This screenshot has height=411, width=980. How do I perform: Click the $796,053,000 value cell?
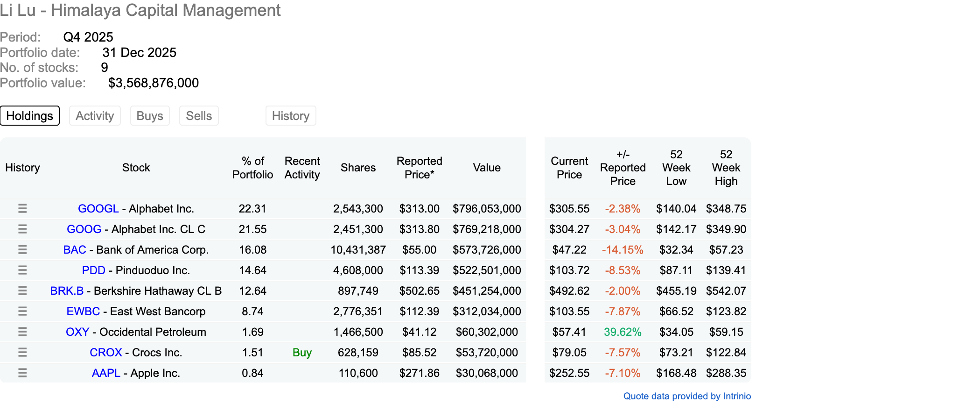tap(487, 209)
